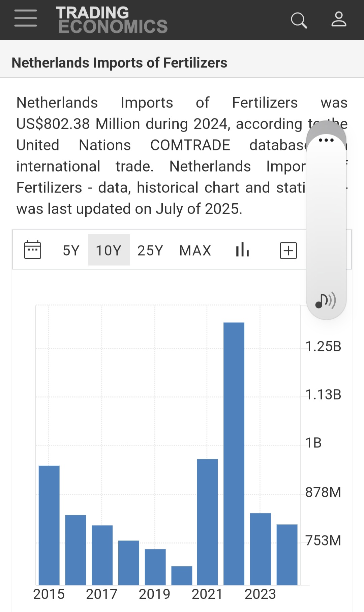This screenshot has height=612, width=364.
Task: Click the plus icon to add comparison
Action: coord(288,251)
